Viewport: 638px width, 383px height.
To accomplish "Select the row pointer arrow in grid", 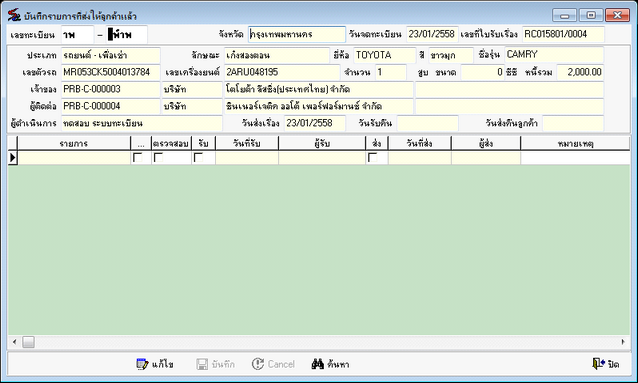I will click(13, 158).
